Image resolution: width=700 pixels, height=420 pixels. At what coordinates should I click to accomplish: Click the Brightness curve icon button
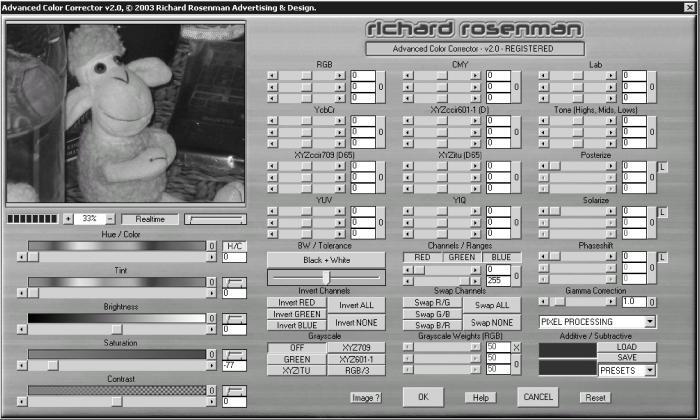coord(234,319)
